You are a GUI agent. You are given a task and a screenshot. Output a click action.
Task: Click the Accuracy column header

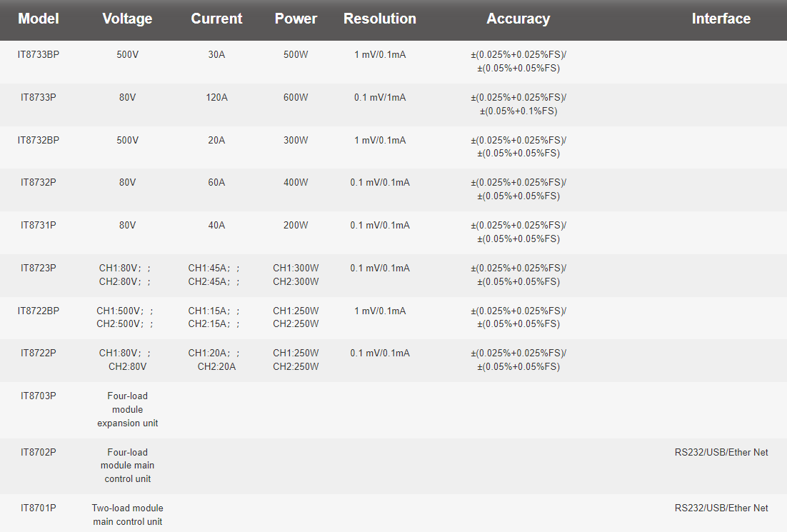[518, 19]
